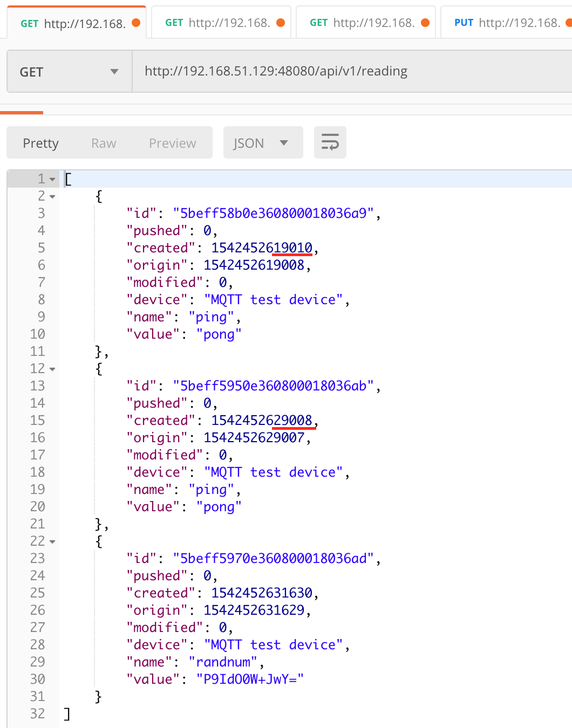The image size is (572, 728).
Task: Click the name value "randnum"
Action: pos(223,662)
